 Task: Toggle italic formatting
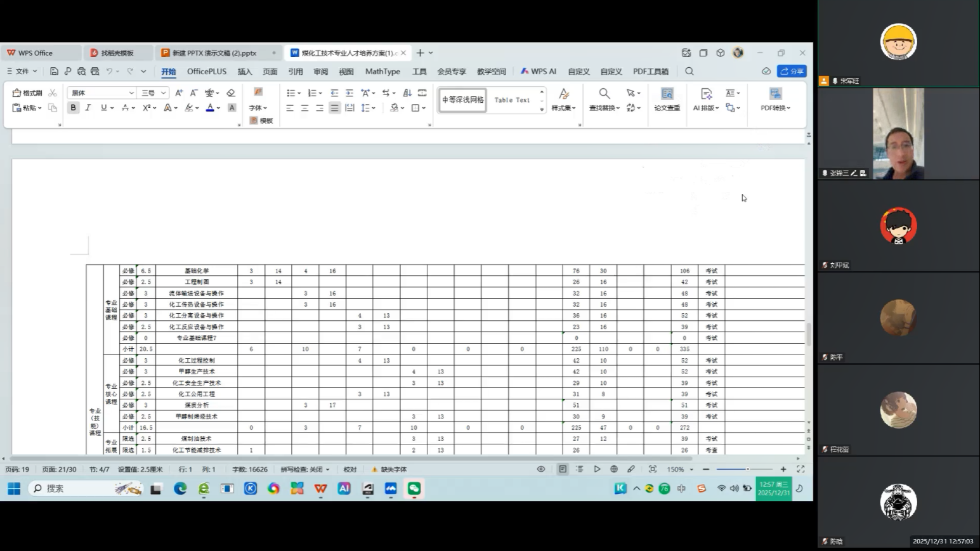(x=88, y=108)
